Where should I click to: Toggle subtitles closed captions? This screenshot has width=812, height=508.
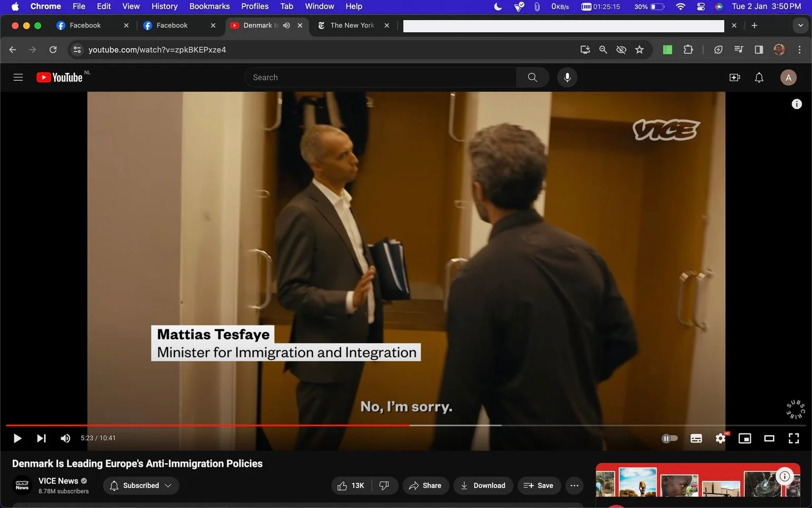tap(696, 438)
